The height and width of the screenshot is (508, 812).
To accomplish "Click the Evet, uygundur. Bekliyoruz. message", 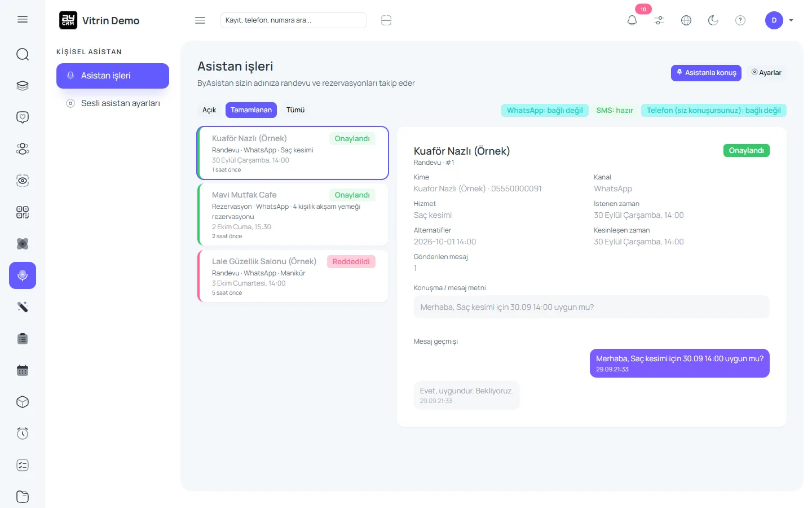I will coord(466,395).
